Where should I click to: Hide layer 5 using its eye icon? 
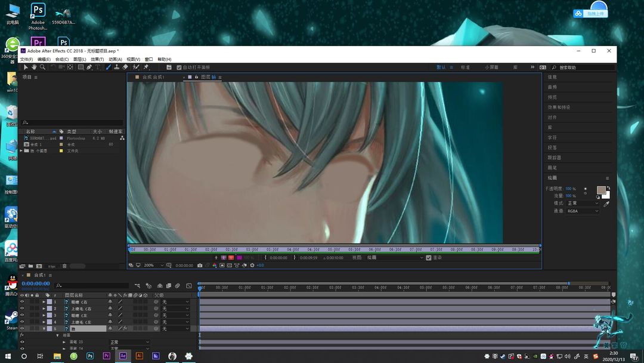tap(22, 328)
